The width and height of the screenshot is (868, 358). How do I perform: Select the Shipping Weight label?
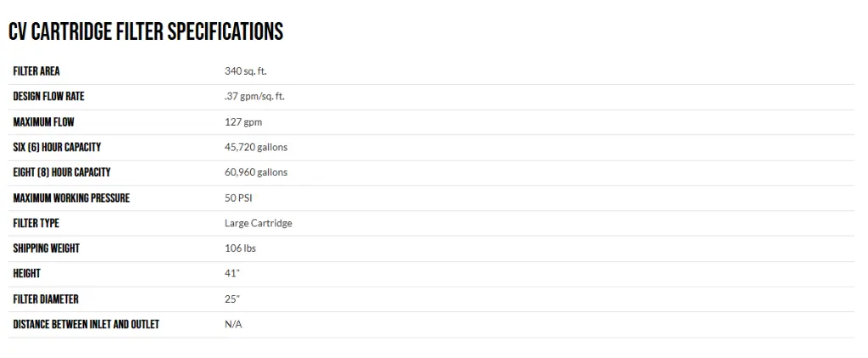47,249
